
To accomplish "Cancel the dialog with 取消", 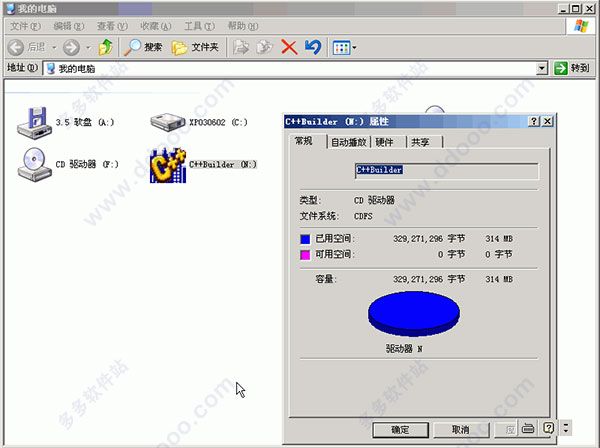I will [461, 430].
